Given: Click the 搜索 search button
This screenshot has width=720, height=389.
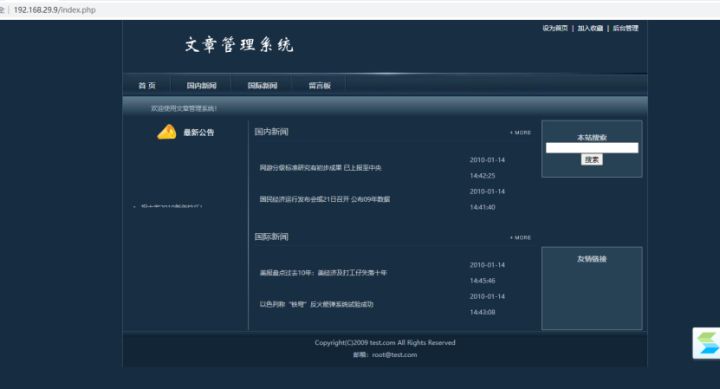Looking at the screenshot, I should (x=592, y=159).
